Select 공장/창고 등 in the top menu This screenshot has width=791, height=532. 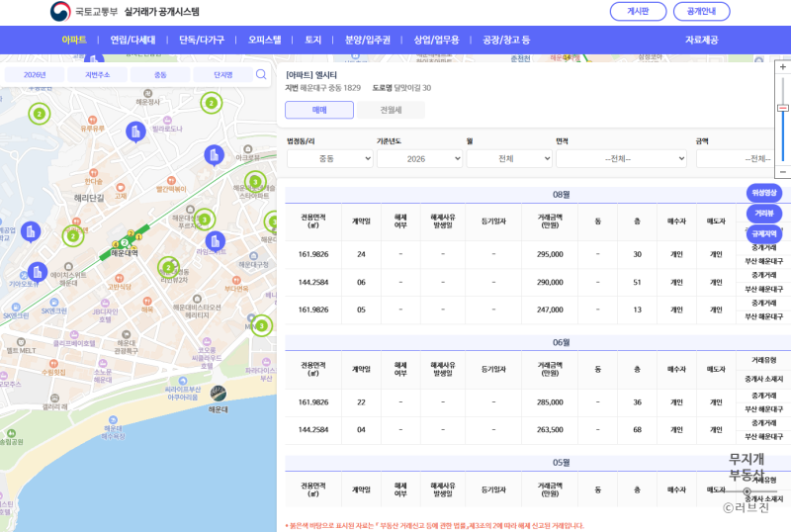click(x=506, y=40)
